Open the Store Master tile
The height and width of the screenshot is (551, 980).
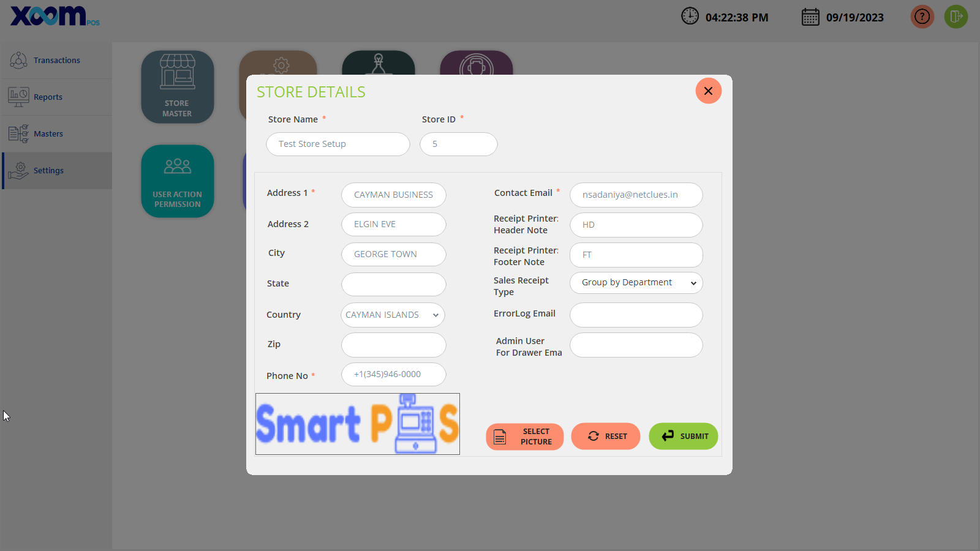pos(178,87)
